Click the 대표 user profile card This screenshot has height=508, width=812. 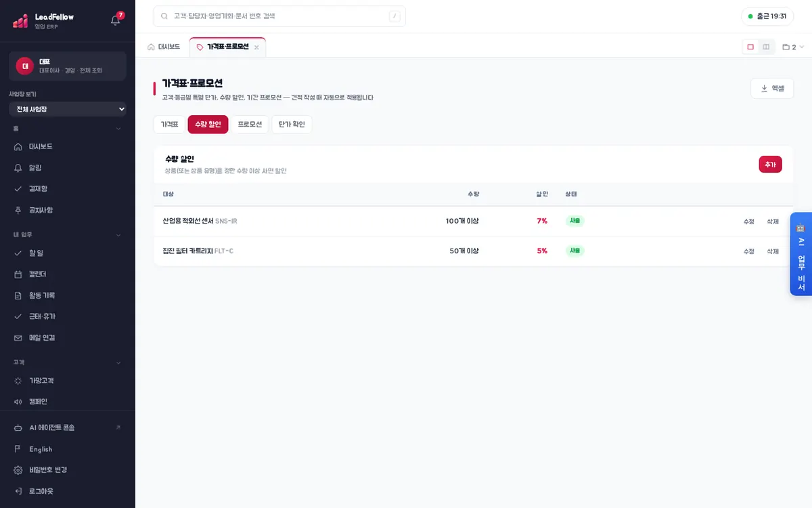(68, 66)
